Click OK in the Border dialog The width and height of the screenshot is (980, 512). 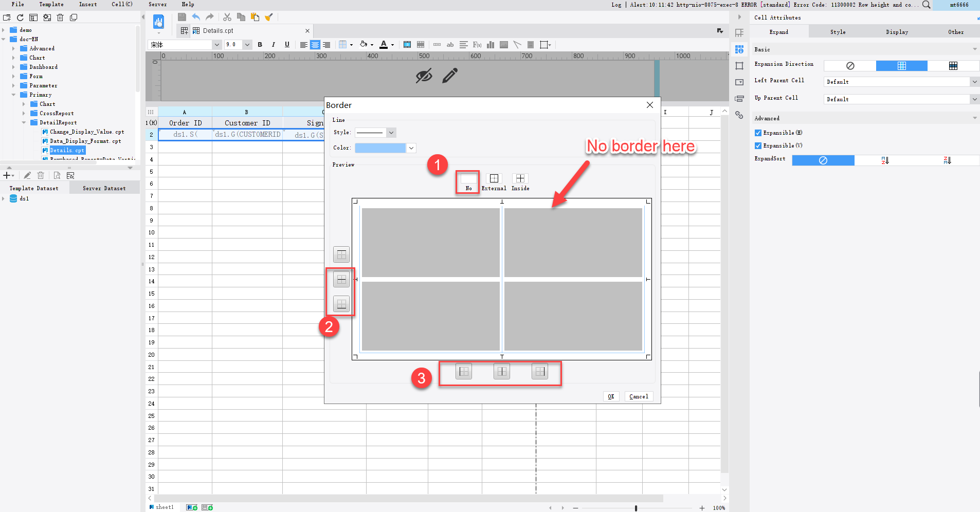pyautogui.click(x=611, y=396)
